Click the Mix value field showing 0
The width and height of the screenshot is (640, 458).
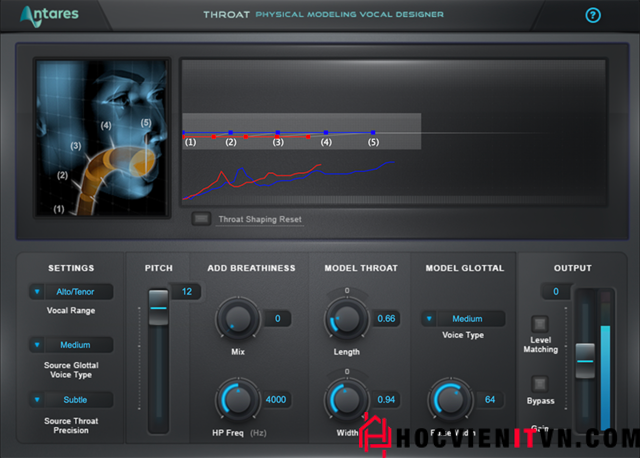tap(278, 318)
